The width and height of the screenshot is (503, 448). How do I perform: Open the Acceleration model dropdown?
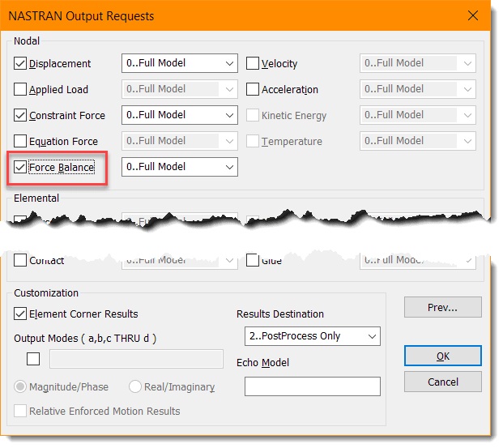(x=418, y=89)
